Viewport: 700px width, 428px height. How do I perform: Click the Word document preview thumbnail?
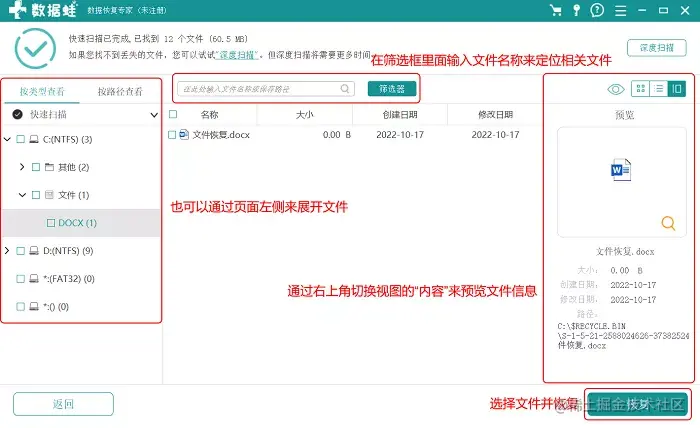[x=621, y=170]
